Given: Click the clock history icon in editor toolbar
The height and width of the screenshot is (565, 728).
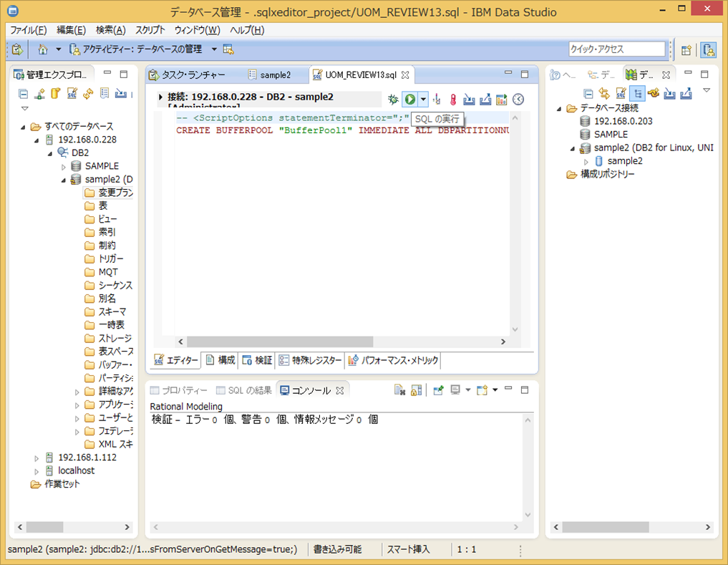Looking at the screenshot, I should click(518, 99).
